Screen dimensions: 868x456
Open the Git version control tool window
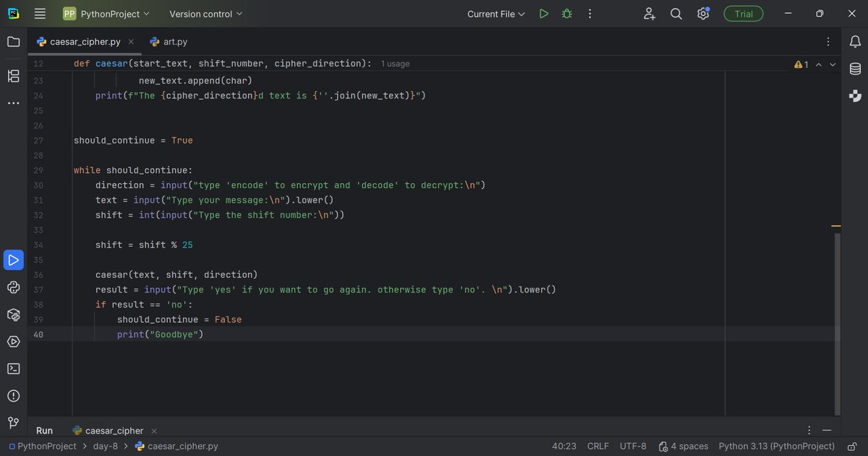[x=13, y=423]
